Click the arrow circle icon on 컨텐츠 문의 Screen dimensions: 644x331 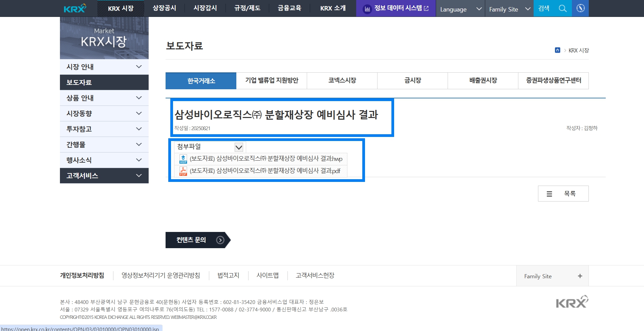click(x=220, y=240)
